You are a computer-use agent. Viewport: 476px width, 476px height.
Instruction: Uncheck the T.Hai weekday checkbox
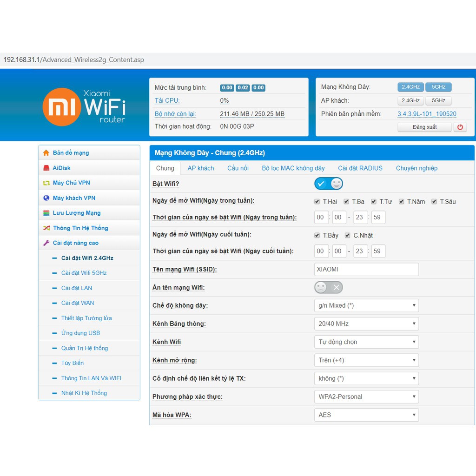coord(317,202)
